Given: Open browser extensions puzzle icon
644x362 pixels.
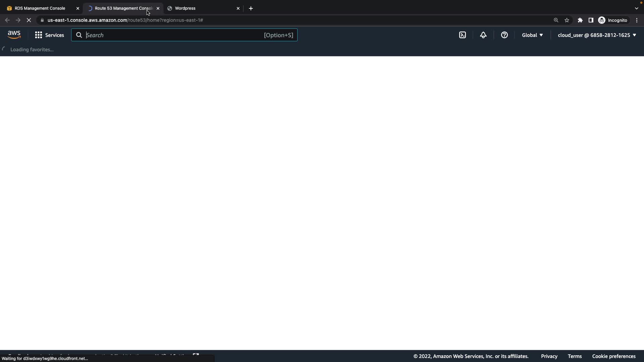Looking at the screenshot, I should coord(580,20).
